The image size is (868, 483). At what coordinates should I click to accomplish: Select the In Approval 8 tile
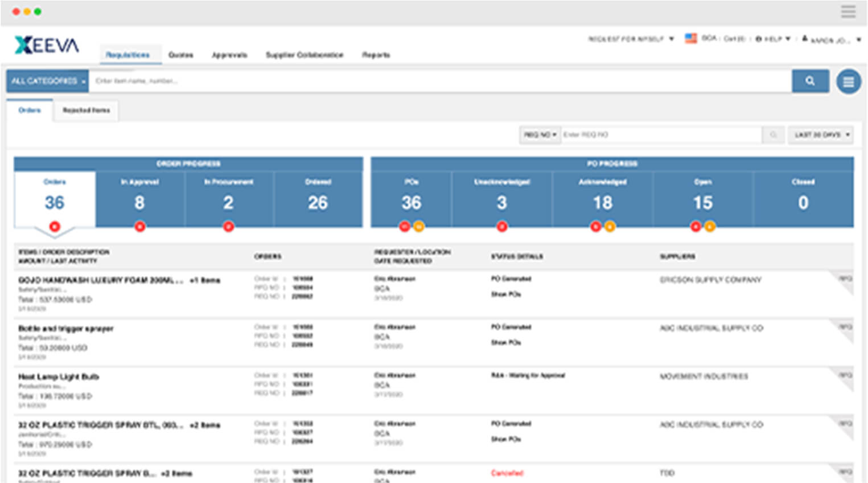coord(140,199)
